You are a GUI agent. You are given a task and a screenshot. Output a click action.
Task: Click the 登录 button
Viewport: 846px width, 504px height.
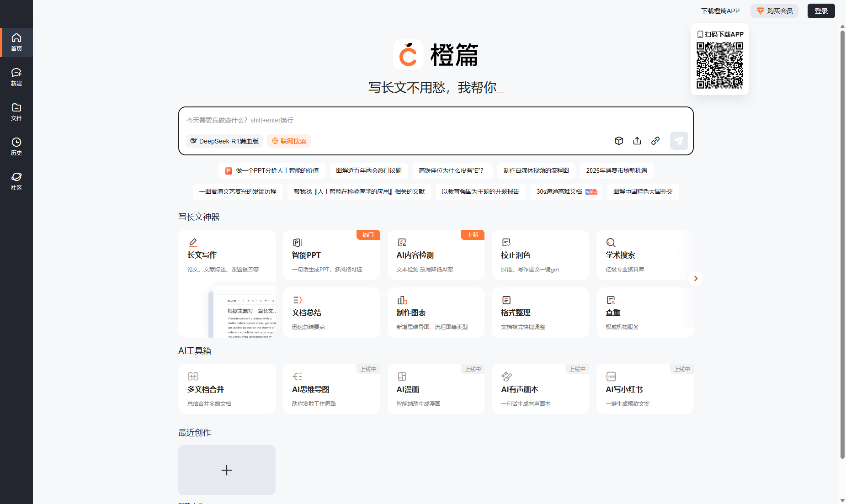(821, 11)
